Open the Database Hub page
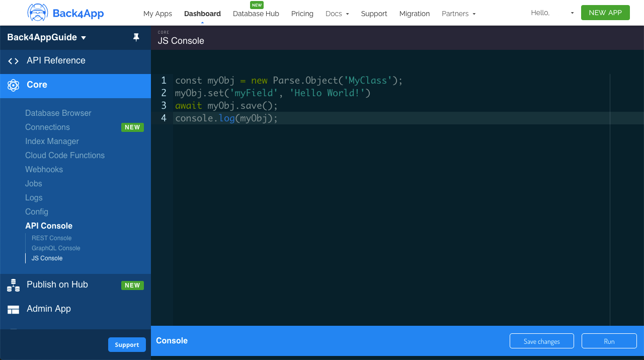Screen dimensions: 644x360 click(256, 14)
